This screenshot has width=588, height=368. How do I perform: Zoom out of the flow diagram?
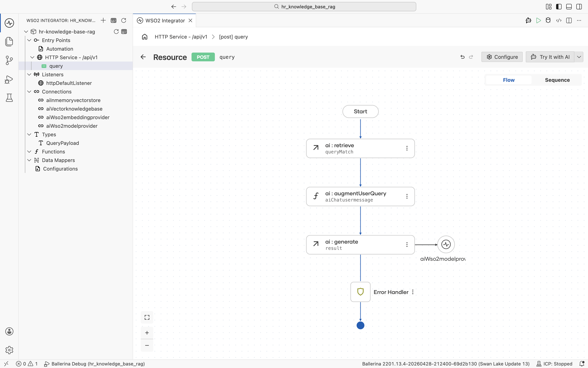[147, 345]
